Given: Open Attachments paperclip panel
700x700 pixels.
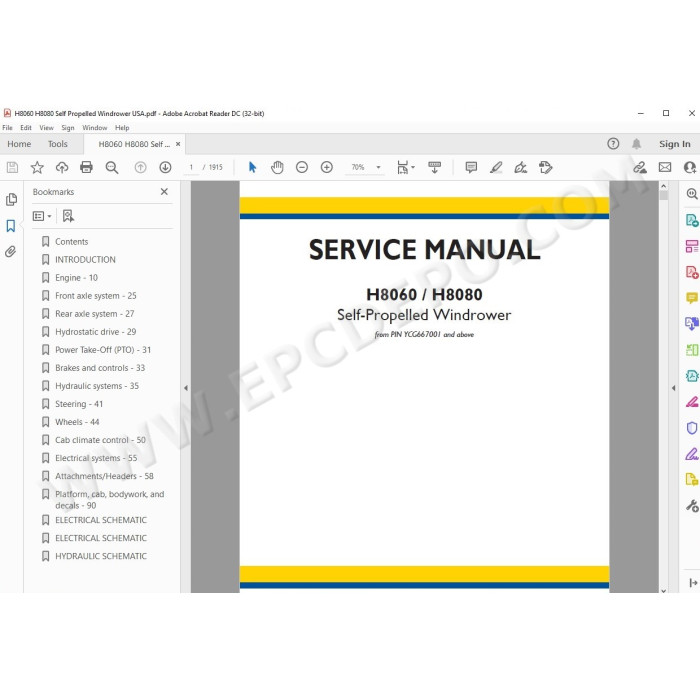Looking at the screenshot, I should point(11,252).
